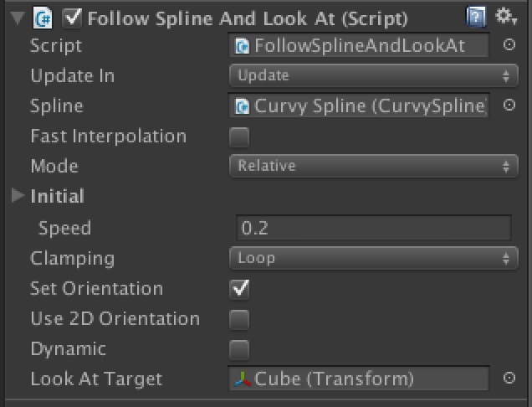Open object picker for Look At Target
This screenshot has width=532, height=407.
[x=509, y=378]
